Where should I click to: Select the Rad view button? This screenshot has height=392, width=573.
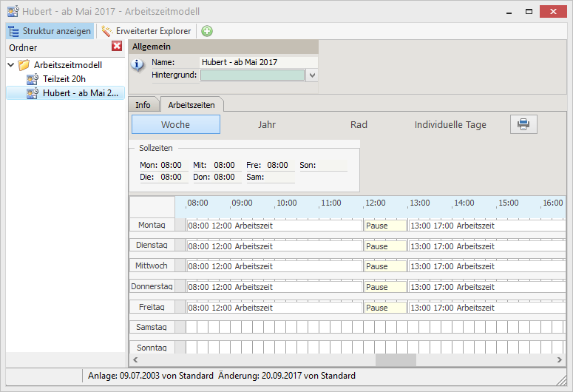(359, 124)
